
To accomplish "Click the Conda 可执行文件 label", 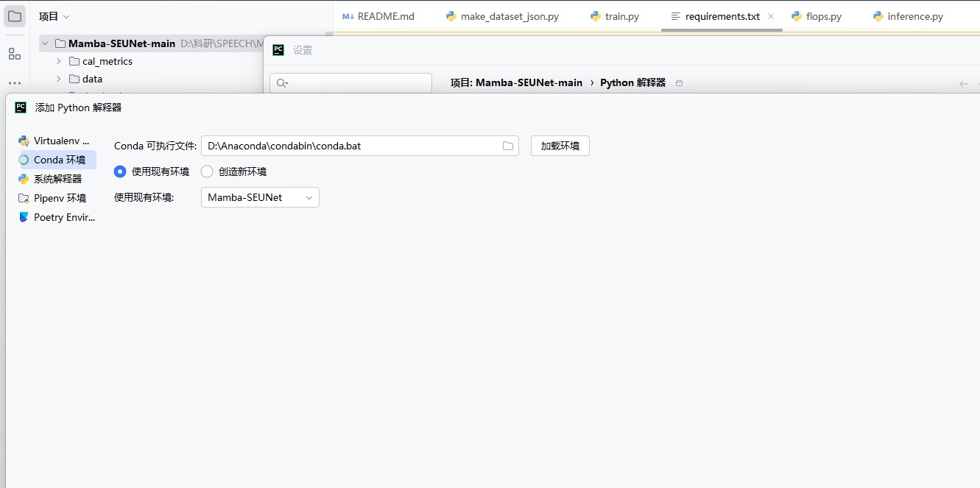I will pos(155,146).
